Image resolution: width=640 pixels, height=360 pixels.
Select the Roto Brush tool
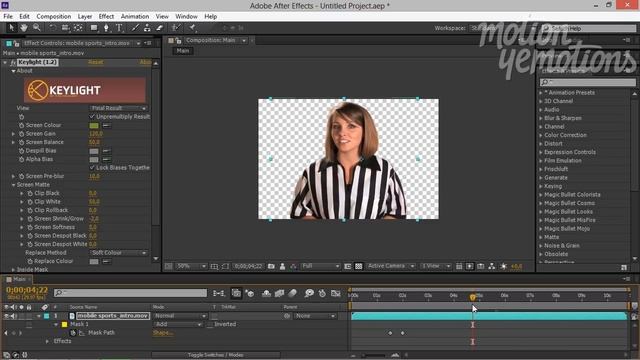point(176,28)
